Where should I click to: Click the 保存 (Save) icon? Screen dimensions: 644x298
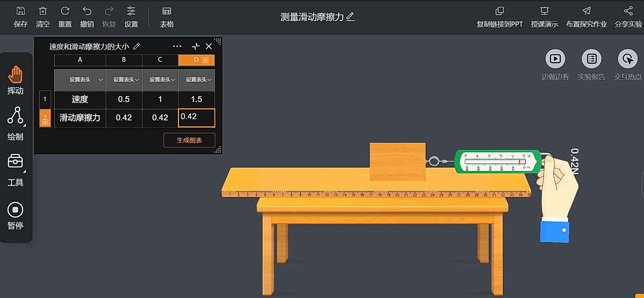point(21,12)
